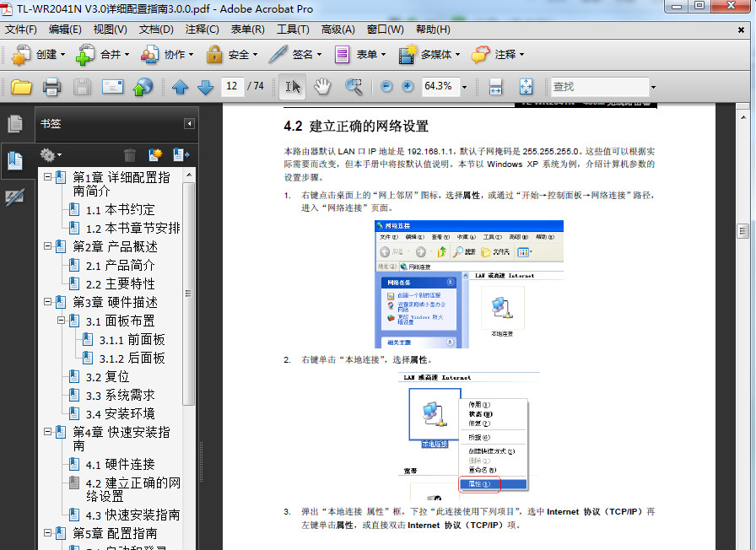The width and height of the screenshot is (756, 550).
Task: Go to previous page arrow
Action: pyautogui.click(x=181, y=87)
